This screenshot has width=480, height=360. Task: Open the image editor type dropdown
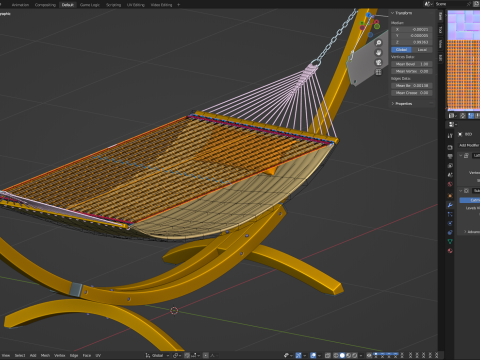(x=453, y=116)
